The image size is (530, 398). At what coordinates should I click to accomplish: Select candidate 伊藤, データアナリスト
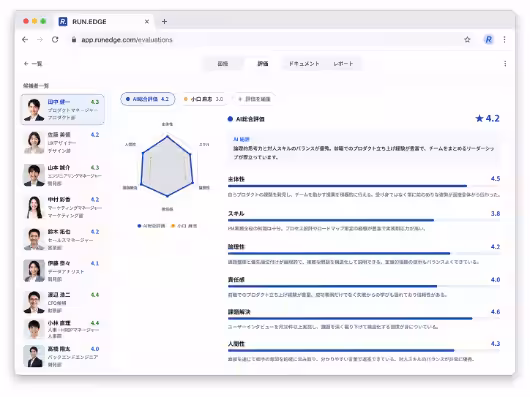click(x=63, y=271)
